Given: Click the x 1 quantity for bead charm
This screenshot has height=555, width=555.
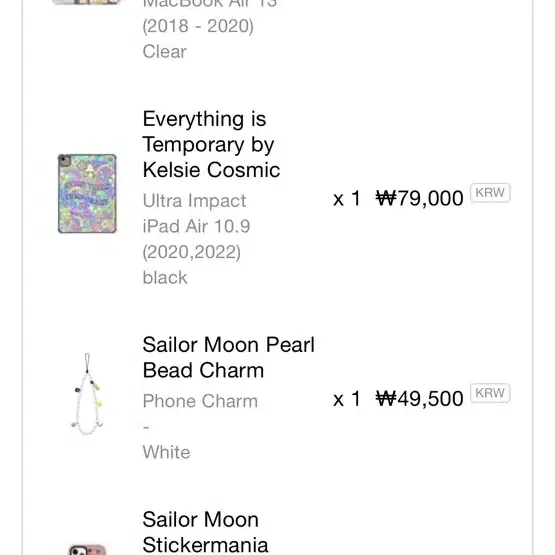Looking at the screenshot, I should coord(347,399).
